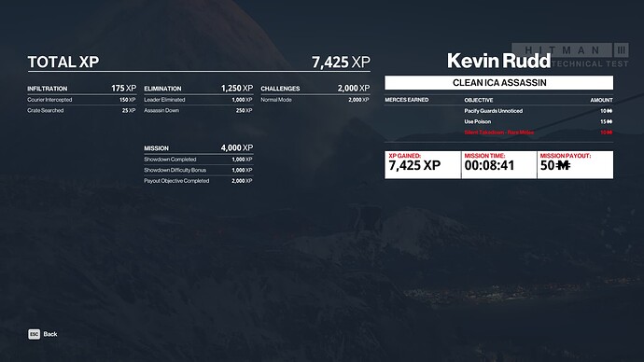Click the MISSION TIME box

tap(499, 164)
